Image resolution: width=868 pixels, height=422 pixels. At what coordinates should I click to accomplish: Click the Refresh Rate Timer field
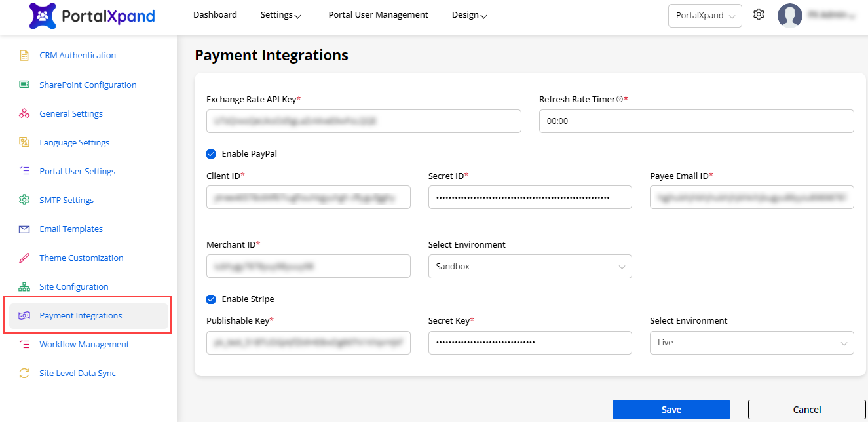pos(696,121)
